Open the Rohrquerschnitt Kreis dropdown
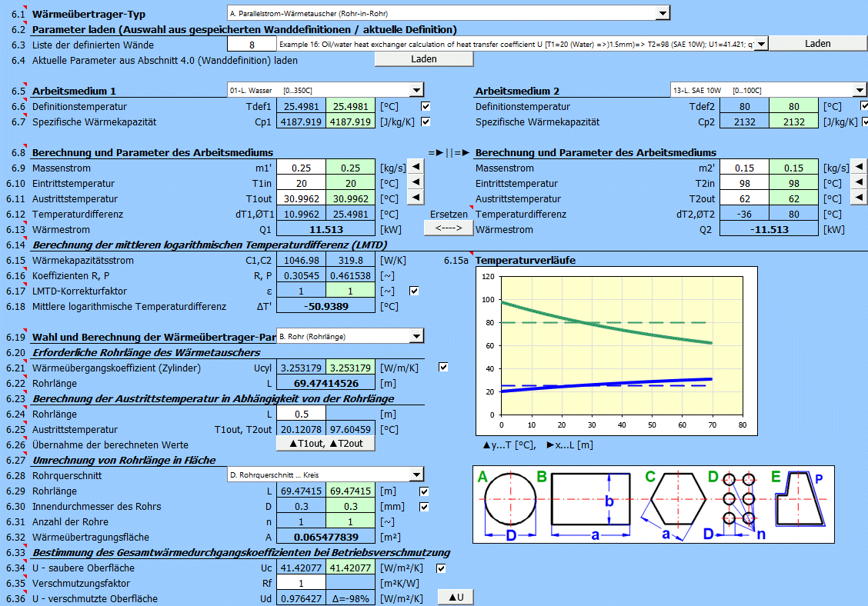 point(416,475)
